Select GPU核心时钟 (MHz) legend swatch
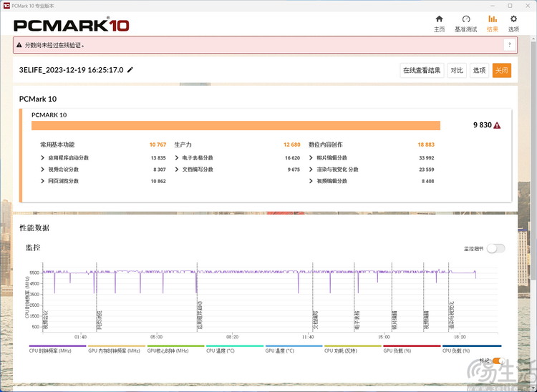The width and height of the screenshot is (537, 392). (175, 346)
